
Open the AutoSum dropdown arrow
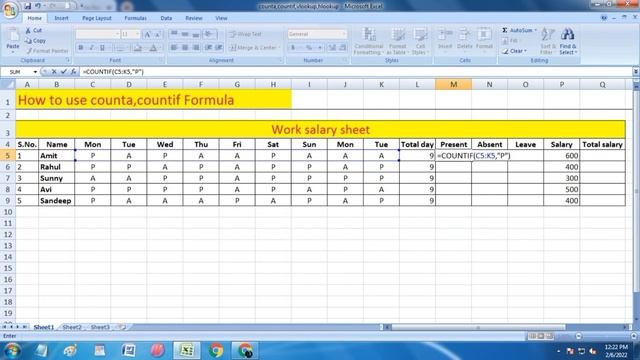[536, 30]
